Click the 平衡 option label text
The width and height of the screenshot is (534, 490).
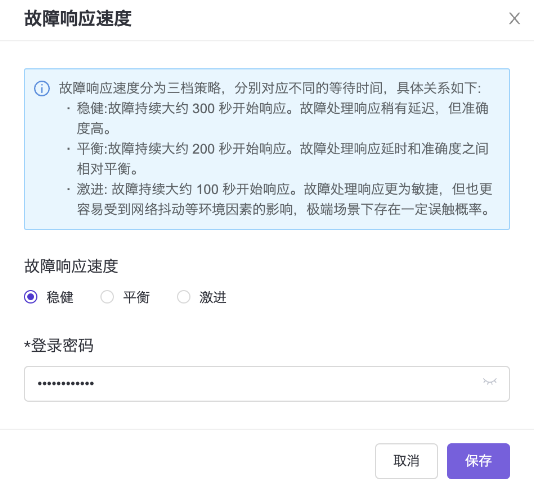point(136,297)
